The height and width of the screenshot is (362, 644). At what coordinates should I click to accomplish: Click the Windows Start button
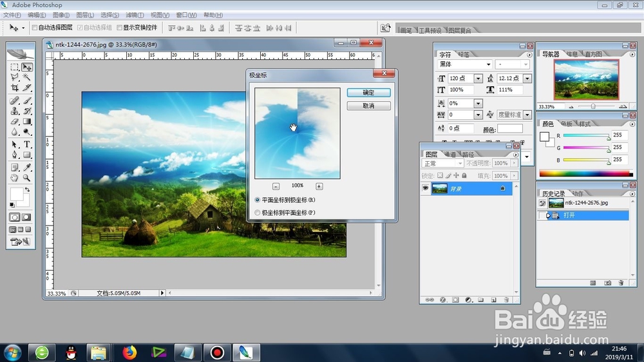pos(12,352)
